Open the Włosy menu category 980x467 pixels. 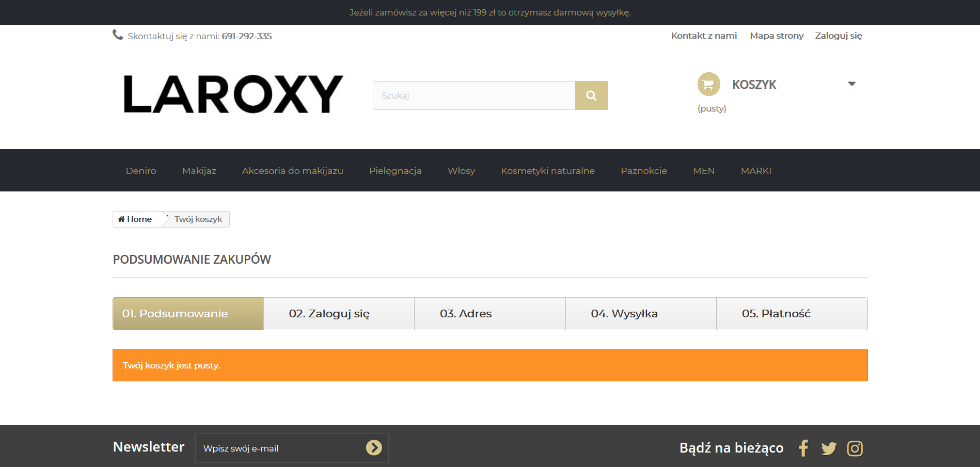click(462, 171)
